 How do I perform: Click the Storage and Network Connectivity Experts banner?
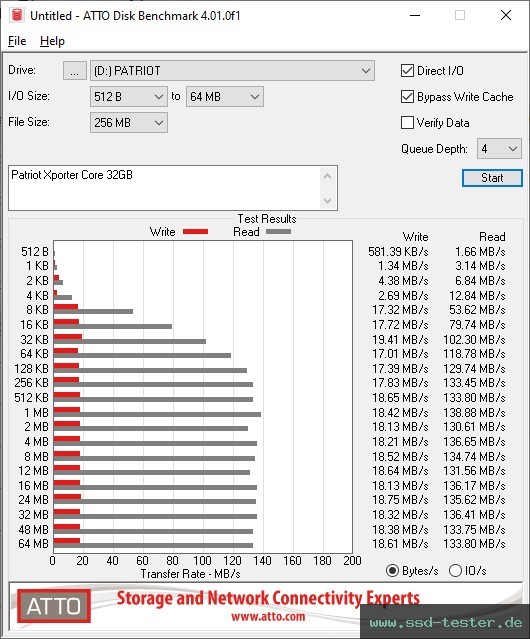268,598
